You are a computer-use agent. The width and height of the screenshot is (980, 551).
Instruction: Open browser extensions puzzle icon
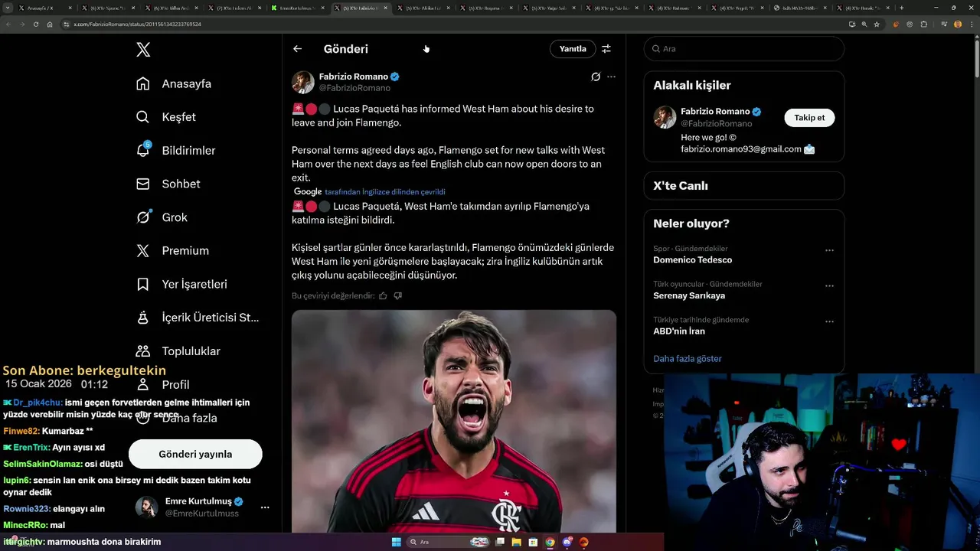point(924,24)
